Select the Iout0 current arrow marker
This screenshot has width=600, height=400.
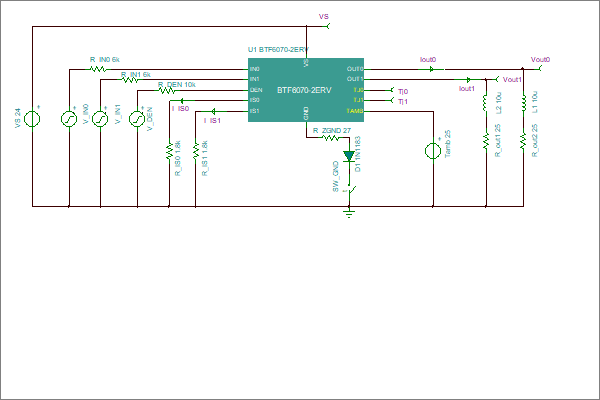pos(431,69)
